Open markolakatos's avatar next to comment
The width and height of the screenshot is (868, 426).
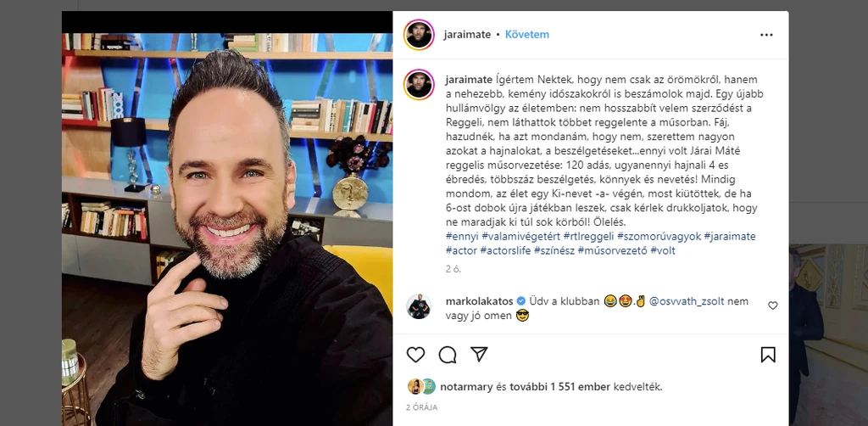click(419, 306)
